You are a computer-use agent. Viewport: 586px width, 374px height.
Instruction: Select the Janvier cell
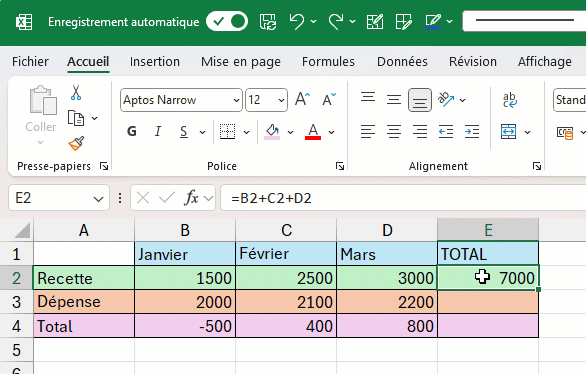click(185, 254)
